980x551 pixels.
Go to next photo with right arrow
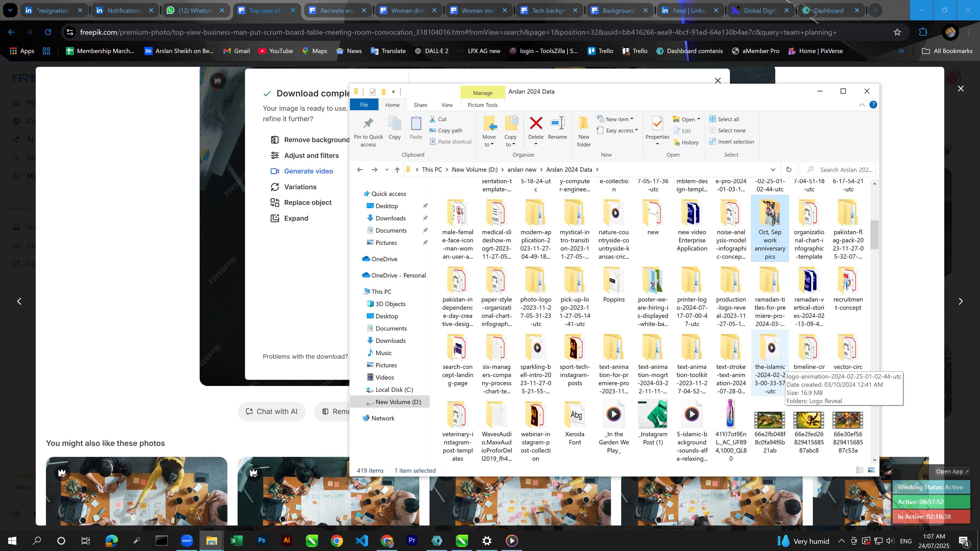tap(960, 301)
